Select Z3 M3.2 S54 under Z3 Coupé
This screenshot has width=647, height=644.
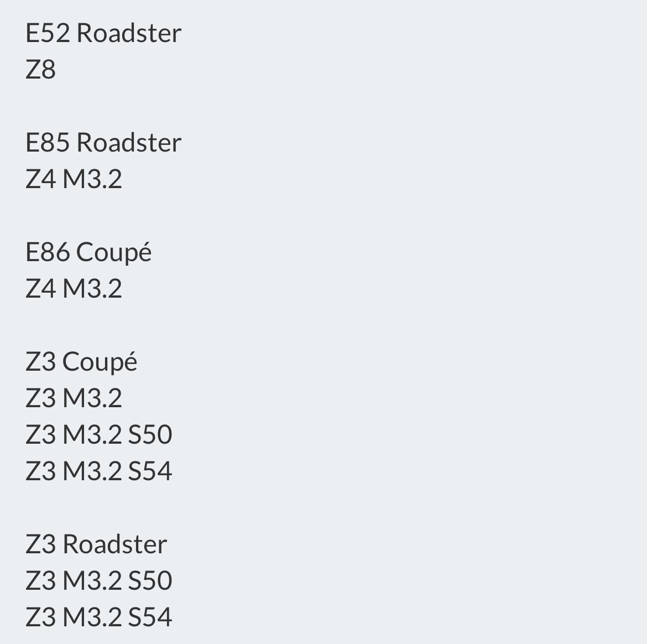pos(99,471)
